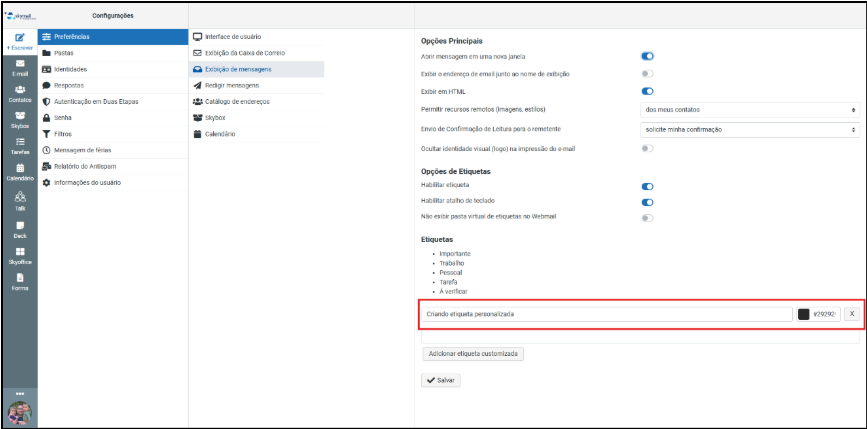This screenshot has width=867, height=429.
Task: Toggle 'Abrir mensagem em uma nova janela' switch
Action: point(647,57)
